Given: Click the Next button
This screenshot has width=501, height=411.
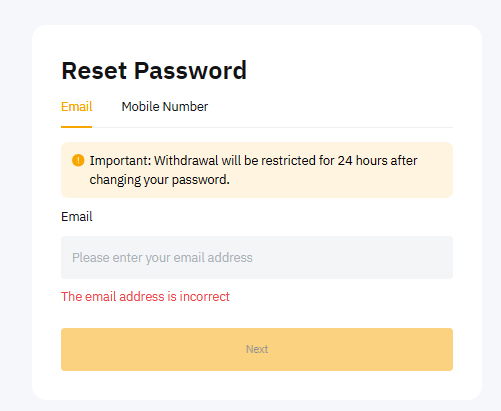Looking at the screenshot, I should 257,349.
